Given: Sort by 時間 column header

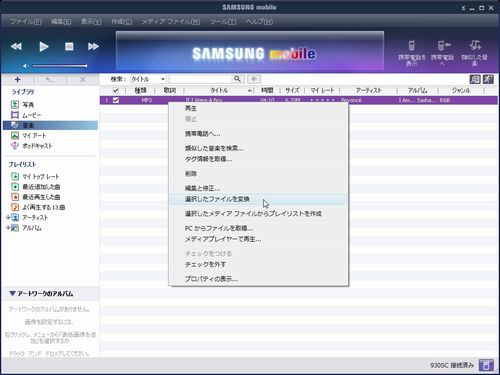Looking at the screenshot, I should point(267,90).
